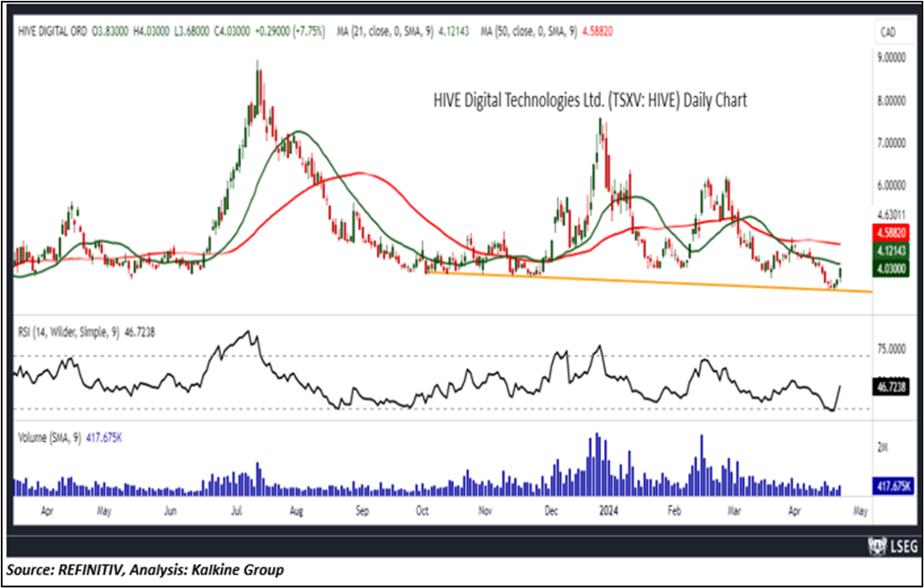This screenshot has width=924, height=588.
Task: Click the Jun time axis label
Action: [169, 510]
